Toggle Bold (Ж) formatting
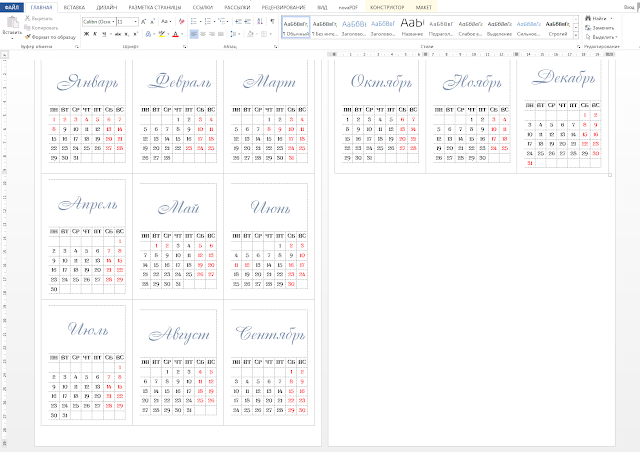This screenshot has width=640, height=452. point(86,34)
